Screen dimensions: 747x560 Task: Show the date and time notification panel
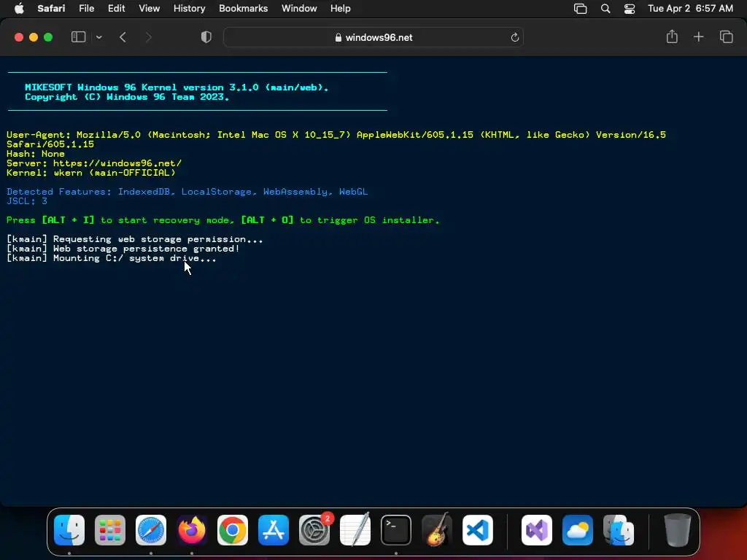click(690, 8)
